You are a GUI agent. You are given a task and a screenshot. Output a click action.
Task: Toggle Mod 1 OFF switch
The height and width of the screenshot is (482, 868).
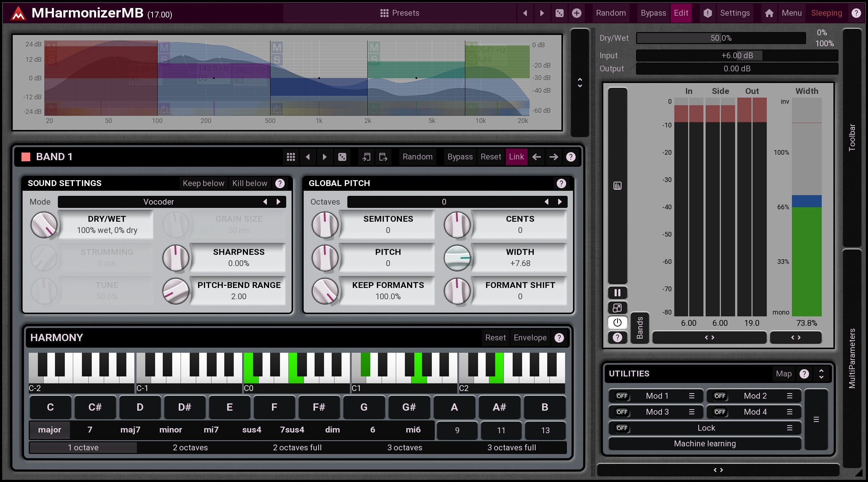click(622, 396)
